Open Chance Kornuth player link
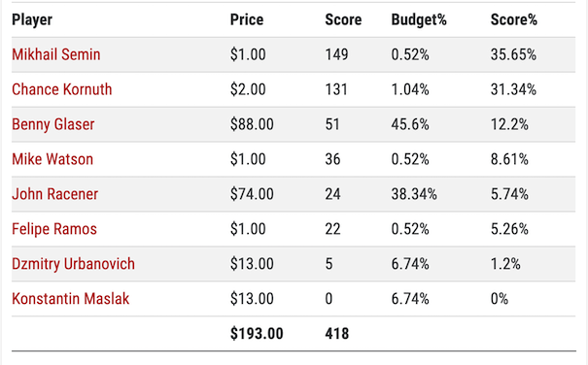 (62, 89)
